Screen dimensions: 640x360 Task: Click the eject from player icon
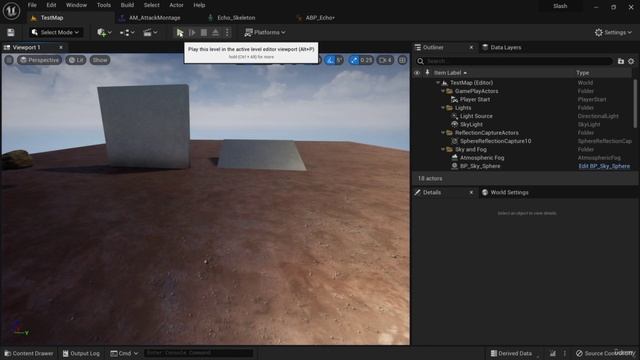point(216,33)
